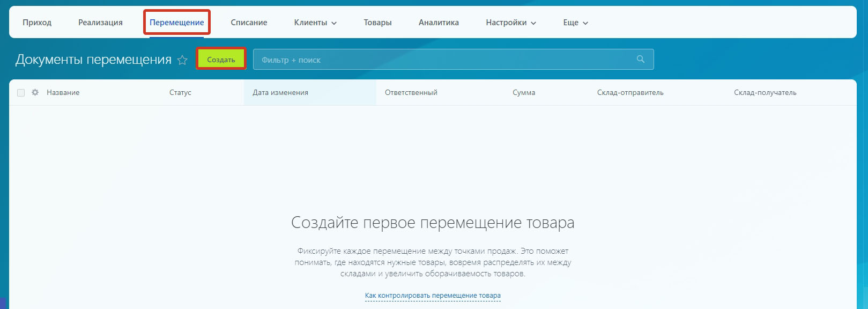Switch to the Реализация tab

tap(100, 23)
